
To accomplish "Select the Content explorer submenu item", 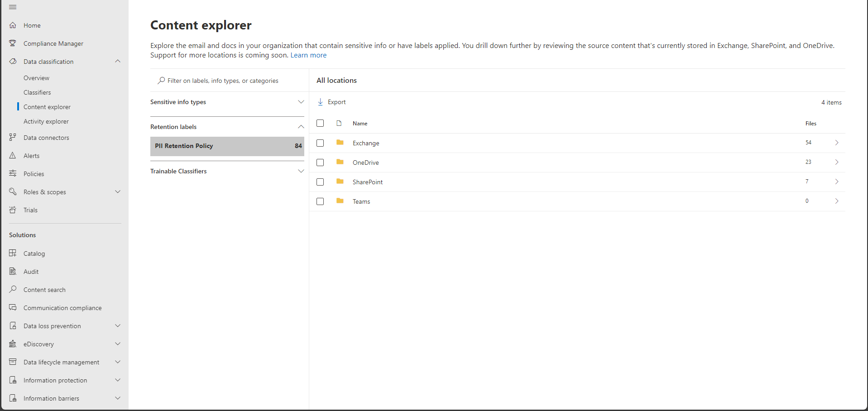I will 47,107.
